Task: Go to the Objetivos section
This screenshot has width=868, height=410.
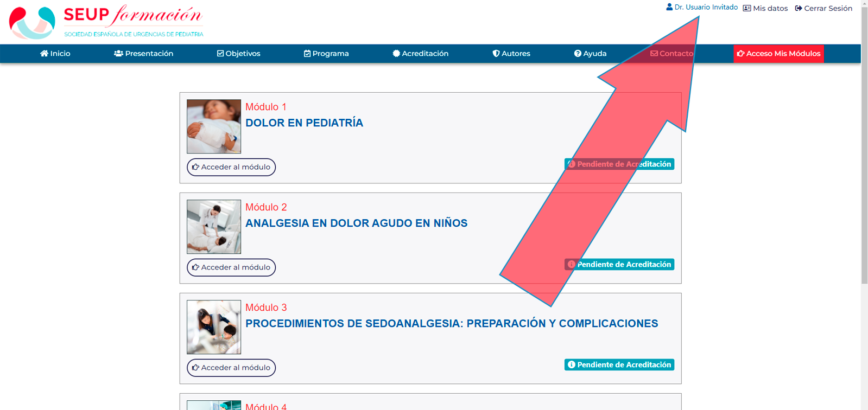Action: (239, 54)
